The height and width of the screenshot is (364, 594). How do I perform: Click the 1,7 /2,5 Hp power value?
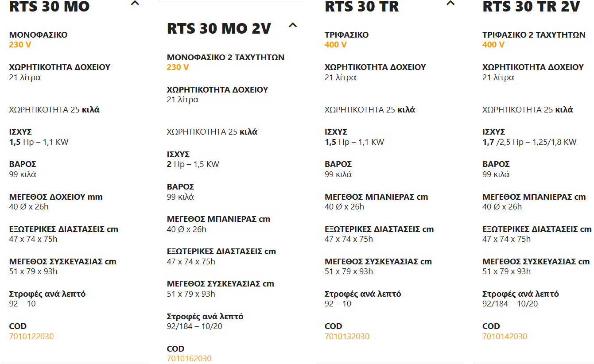(529, 142)
